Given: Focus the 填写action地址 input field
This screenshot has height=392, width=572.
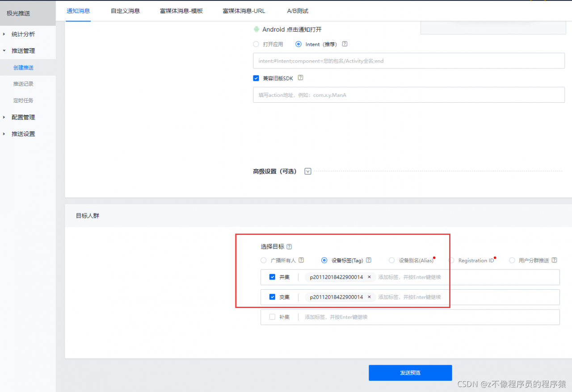Looking at the screenshot, I should [x=409, y=95].
